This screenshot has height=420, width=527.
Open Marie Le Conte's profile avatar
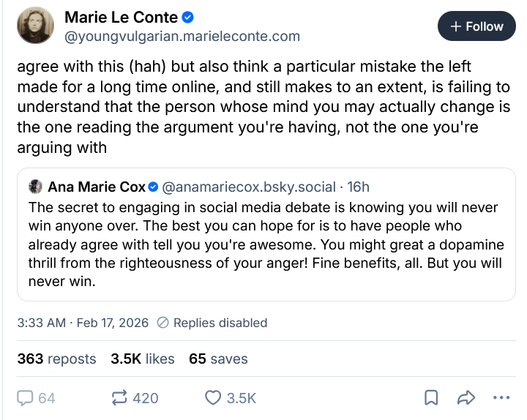(x=35, y=26)
